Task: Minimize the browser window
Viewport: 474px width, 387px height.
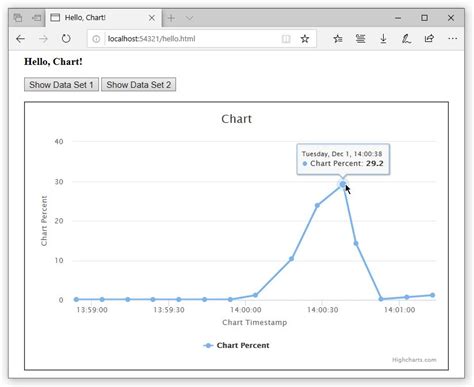Action: click(398, 18)
